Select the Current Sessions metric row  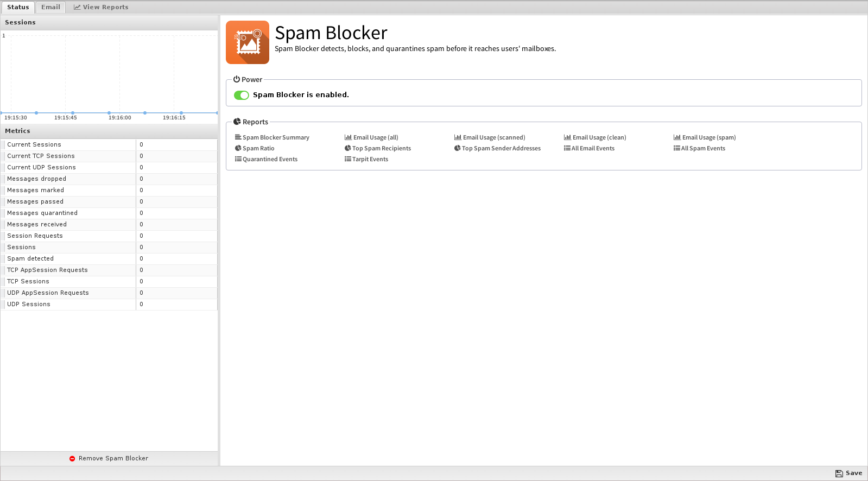tap(109, 144)
